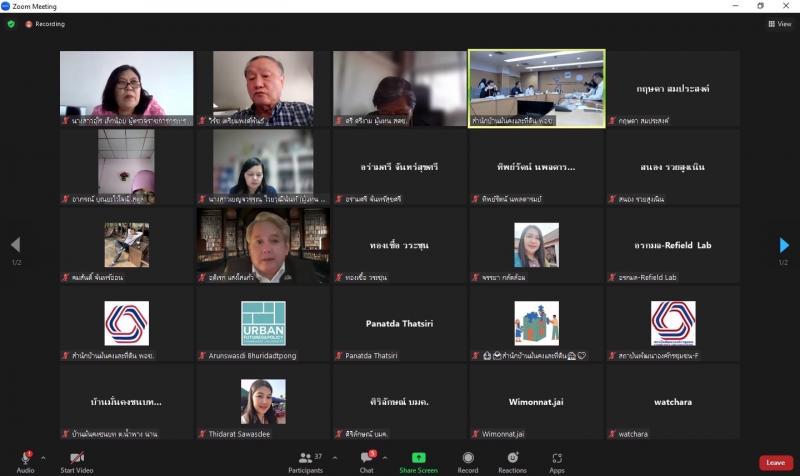Select the Urban Futures & Policy logo tile
The width and height of the screenshot is (800, 476).
tap(263, 323)
